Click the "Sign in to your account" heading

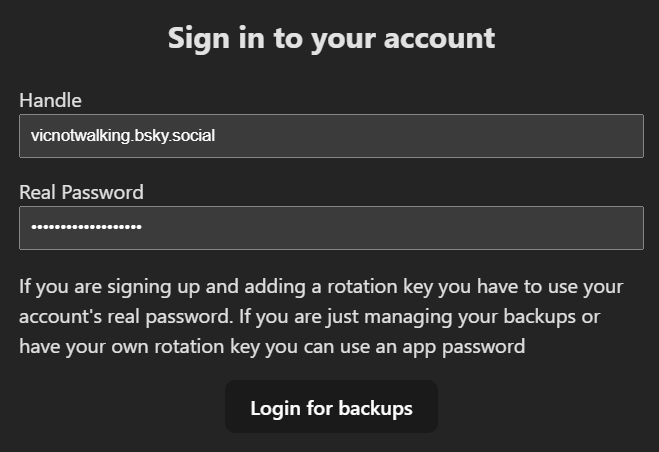click(331, 38)
